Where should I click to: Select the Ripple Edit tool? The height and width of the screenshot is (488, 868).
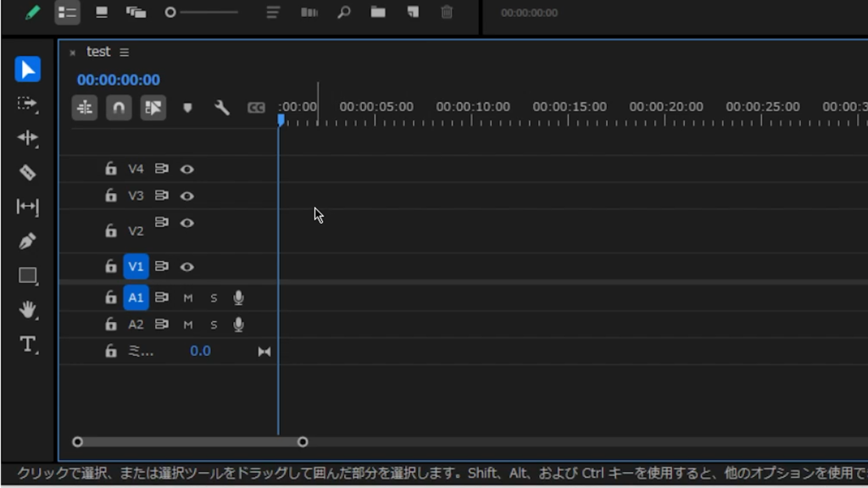pos(27,138)
